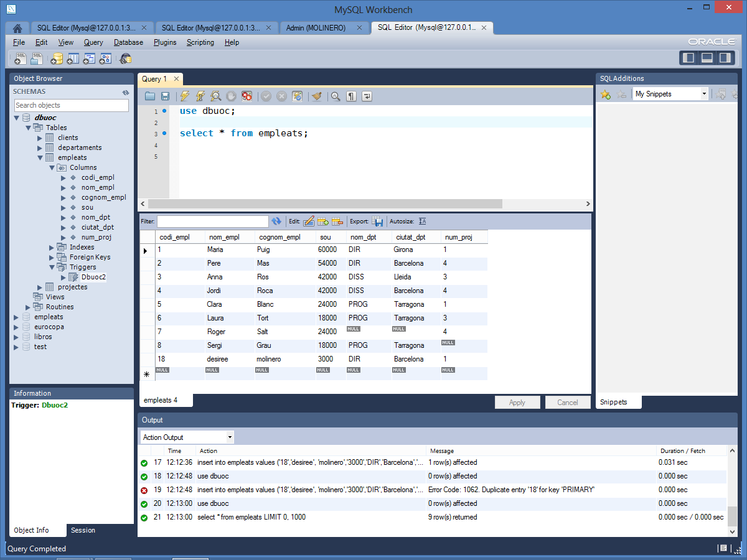
Task: Collapse the Tables node under dbuoc
Action: (x=29, y=128)
